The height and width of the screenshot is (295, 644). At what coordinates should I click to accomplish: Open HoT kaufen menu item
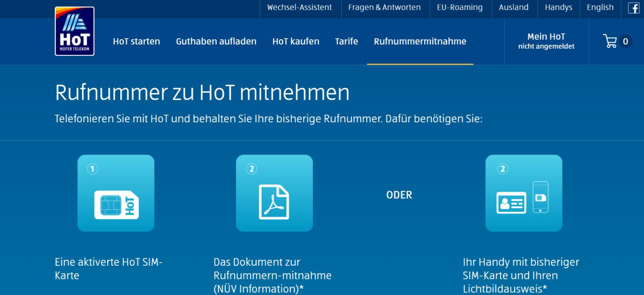[x=296, y=41]
